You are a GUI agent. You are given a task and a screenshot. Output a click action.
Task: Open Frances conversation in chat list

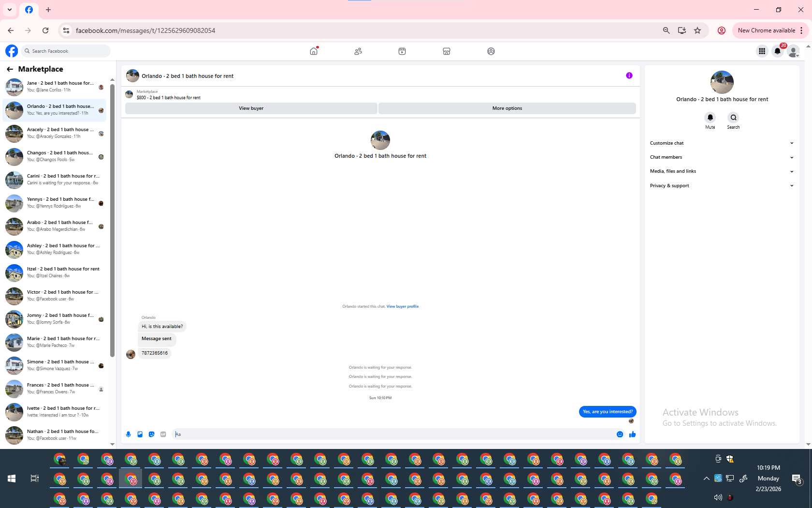click(55, 389)
